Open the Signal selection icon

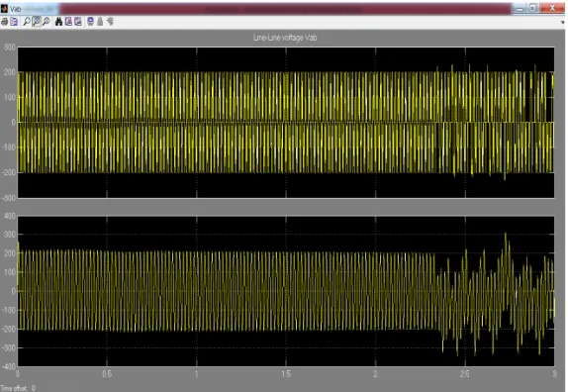110,22
